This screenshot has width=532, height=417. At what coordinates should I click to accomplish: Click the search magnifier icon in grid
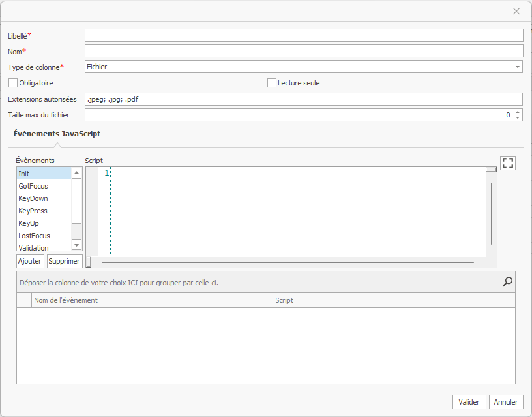pyautogui.click(x=507, y=282)
